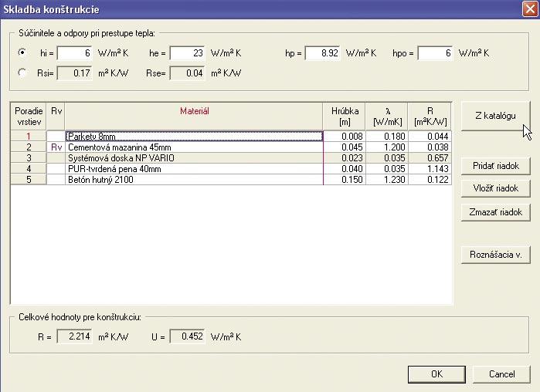This screenshot has height=392, width=540.
Task: Click thickness cell 0.023
Action: click(x=345, y=158)
